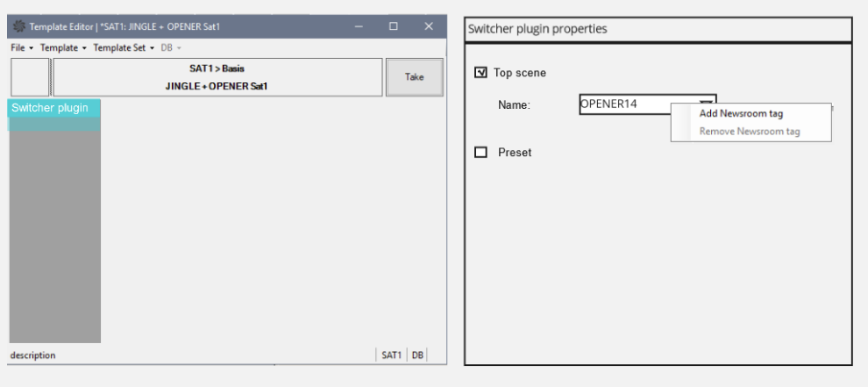Enable the Preset checkbox

pos(480,153)
